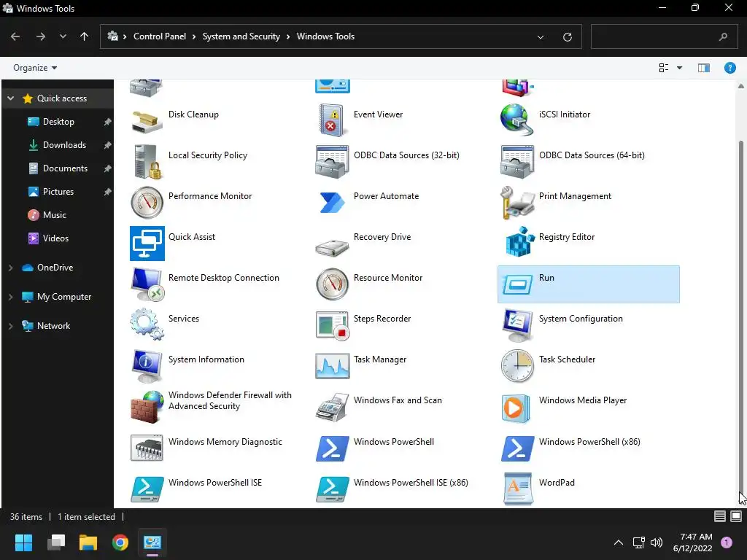Launch iSCSI Initiator globe icon
This screenshot has width=747, height=560.
click(x=517, y=120)
